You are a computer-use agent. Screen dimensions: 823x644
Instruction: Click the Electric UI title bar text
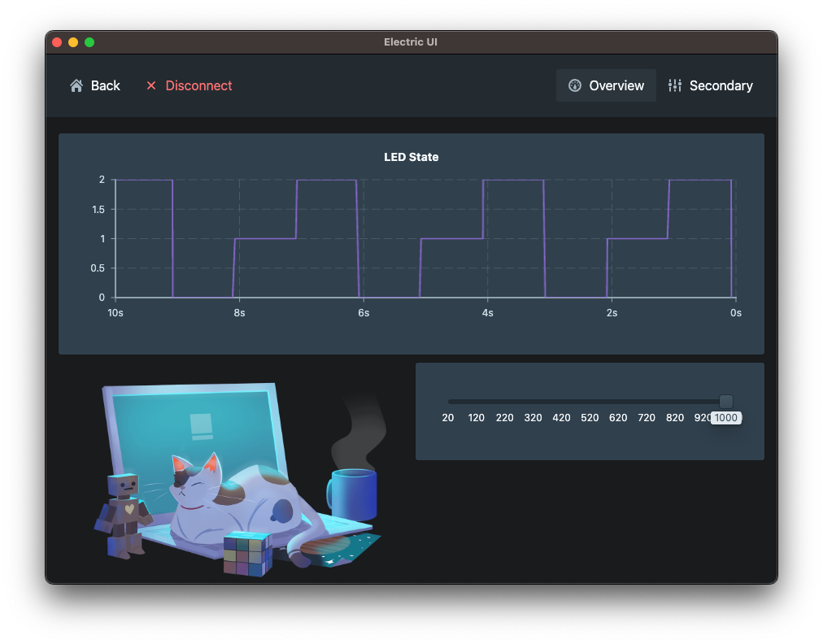411,42
